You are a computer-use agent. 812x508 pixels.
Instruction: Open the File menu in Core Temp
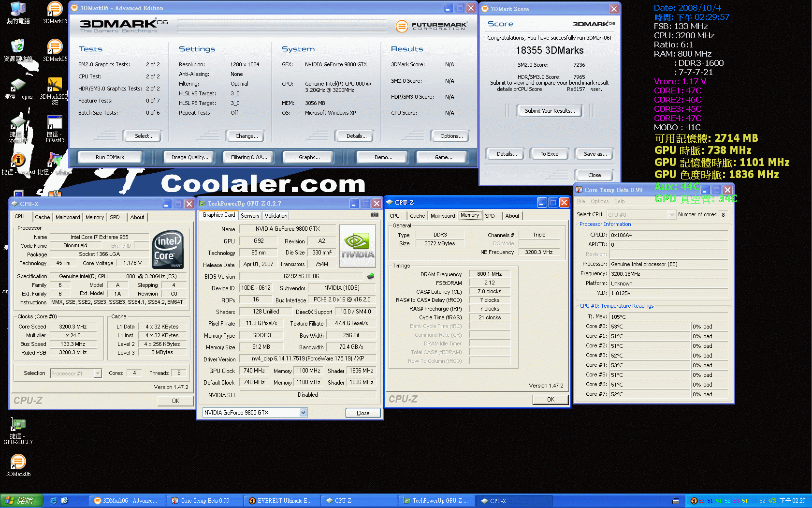coord(580,201)
